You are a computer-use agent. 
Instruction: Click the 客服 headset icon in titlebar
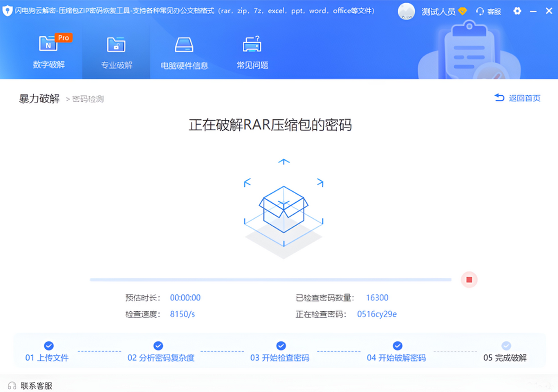[479, 11]
